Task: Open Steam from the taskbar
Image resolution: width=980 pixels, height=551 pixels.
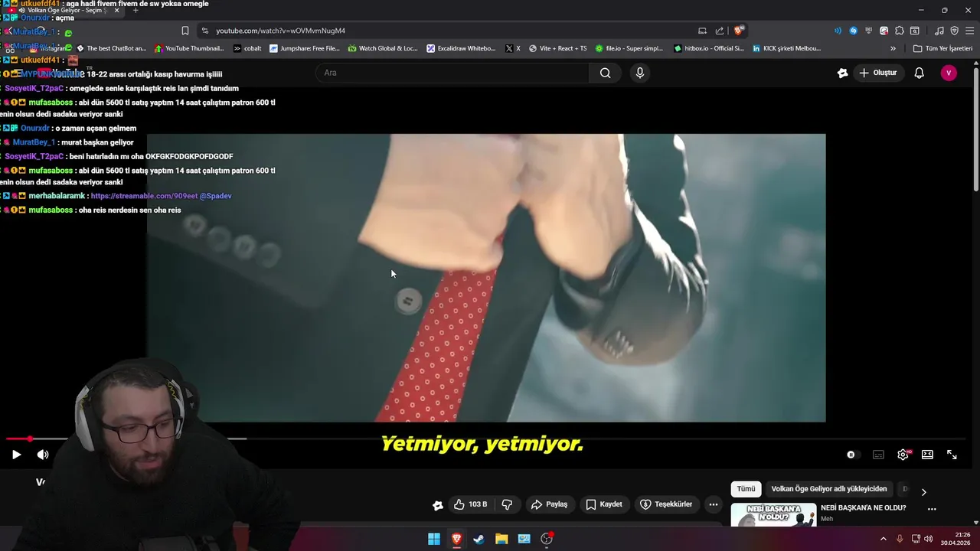Action: pyautogui.click(x=479, y=539)
